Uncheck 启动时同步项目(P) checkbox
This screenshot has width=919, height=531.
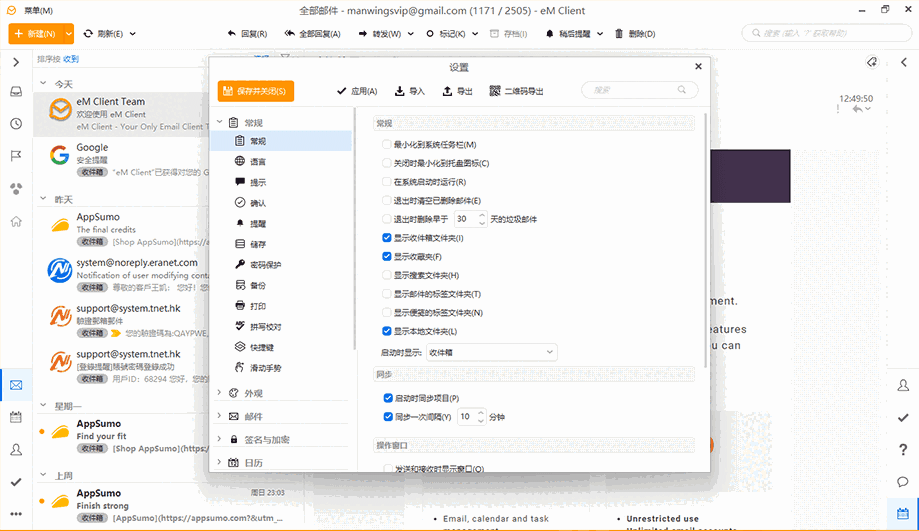pos(387,398)
